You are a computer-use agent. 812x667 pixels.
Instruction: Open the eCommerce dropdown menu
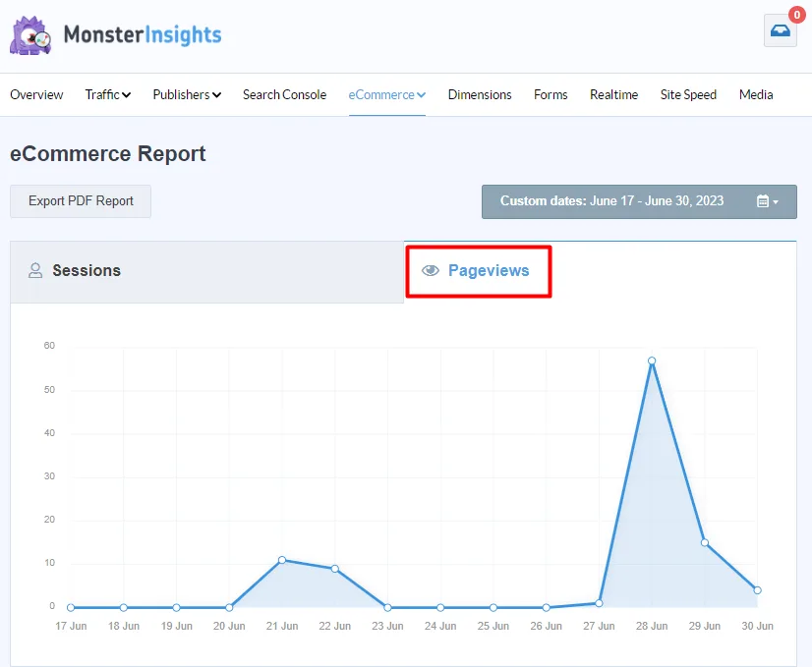[x=386, y=94]
